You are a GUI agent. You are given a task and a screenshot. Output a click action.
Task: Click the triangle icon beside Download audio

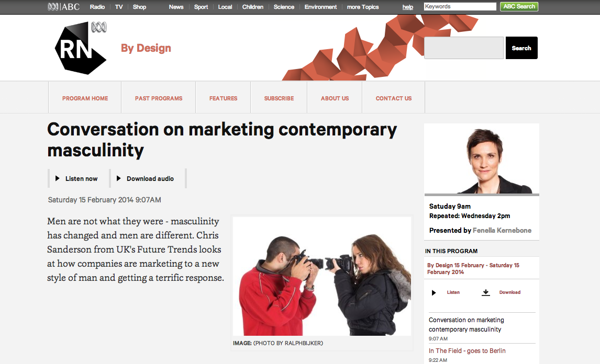[119, 178]
